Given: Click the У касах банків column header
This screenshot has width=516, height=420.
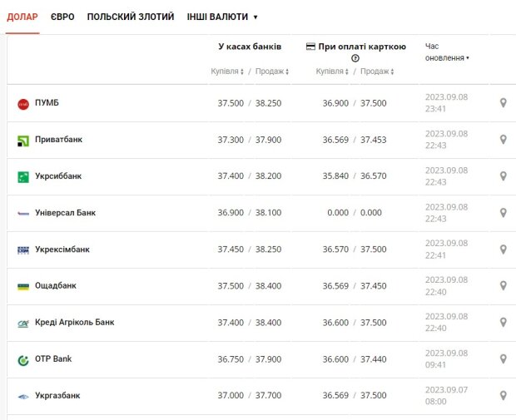Looking at the screenshot, I should click(x=250, y=47).
